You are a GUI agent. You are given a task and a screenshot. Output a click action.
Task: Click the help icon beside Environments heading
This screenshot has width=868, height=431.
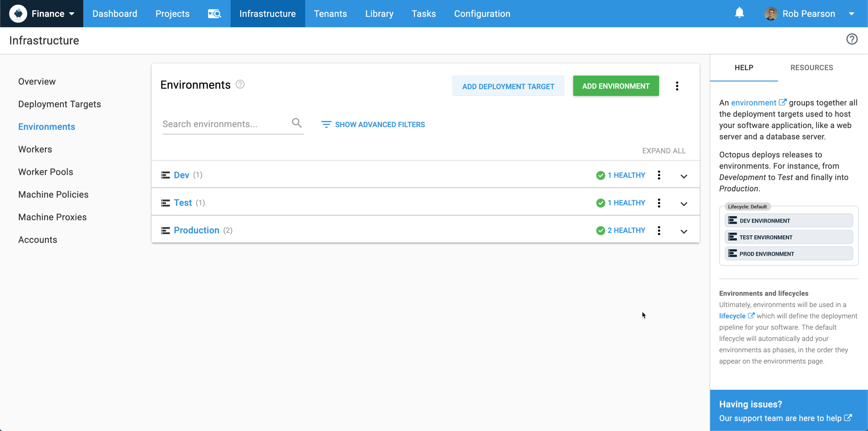coord(240,85)
